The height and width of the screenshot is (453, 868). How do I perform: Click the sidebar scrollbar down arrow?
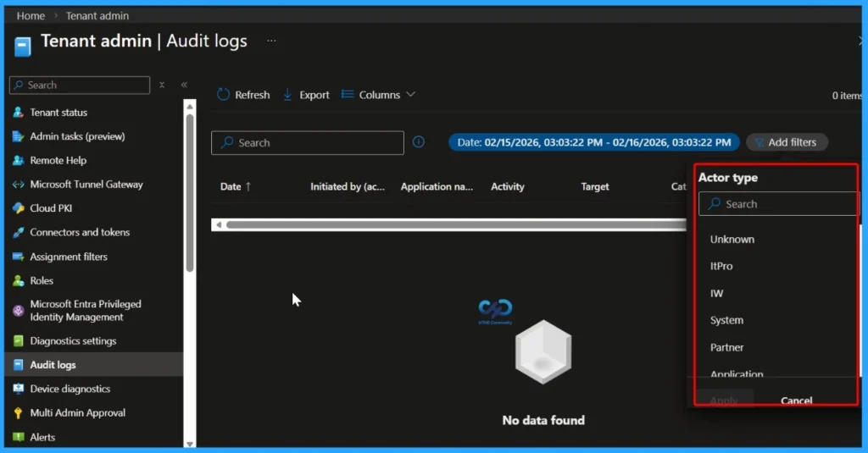point(190,444)
